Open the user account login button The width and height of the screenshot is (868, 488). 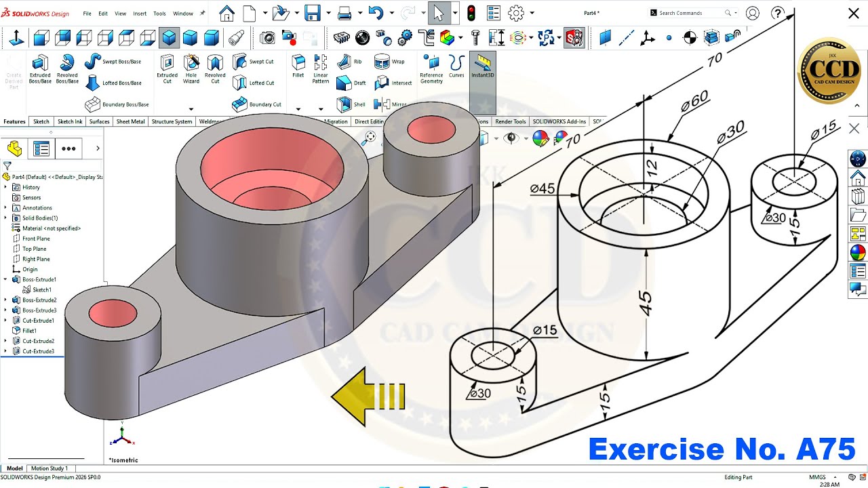pos(752,13)
